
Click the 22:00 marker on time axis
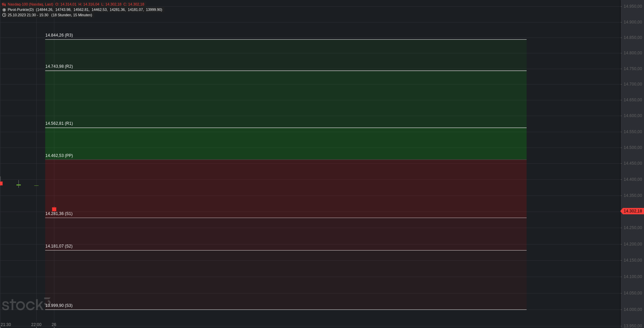click(36, 325)
